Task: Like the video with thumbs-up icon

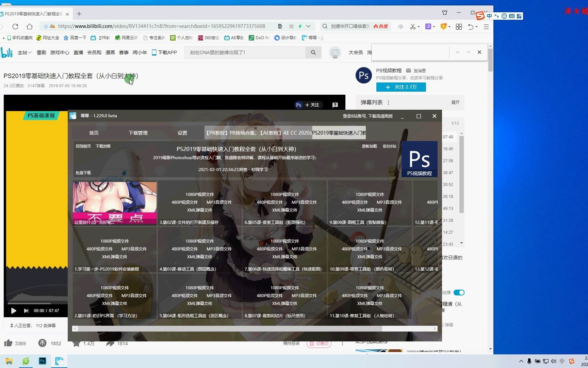Action: coord(9,343)
